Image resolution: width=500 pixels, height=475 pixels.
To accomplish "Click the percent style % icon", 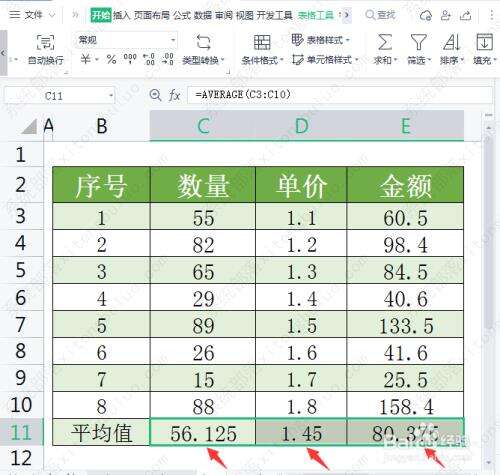I will point(111,59).
